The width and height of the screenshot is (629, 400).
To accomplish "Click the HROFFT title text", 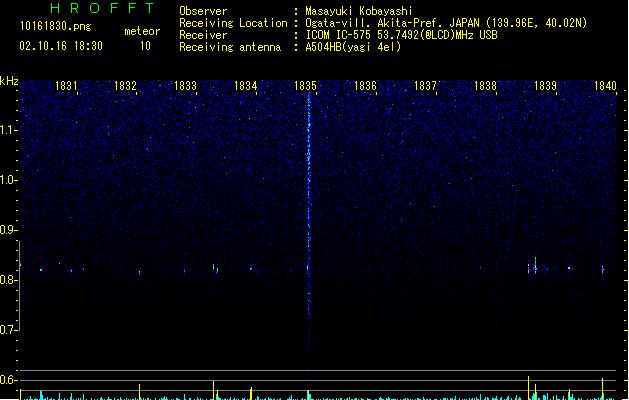I will [103, 8].
